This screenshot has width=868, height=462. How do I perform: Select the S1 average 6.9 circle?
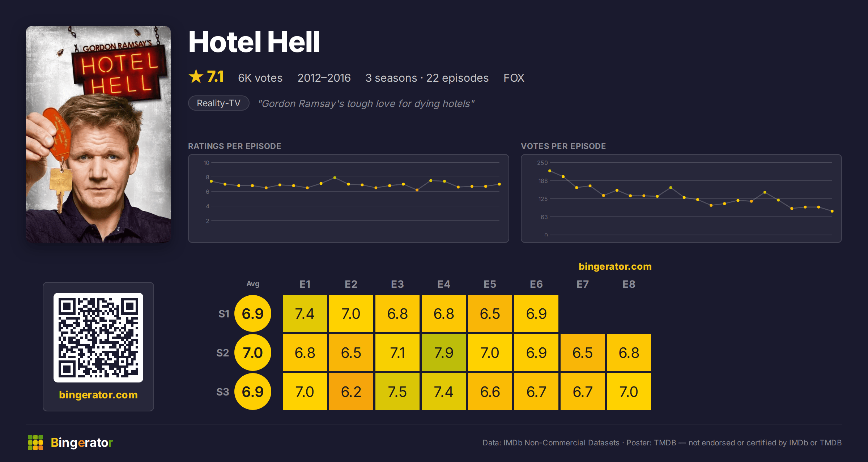coord(253,313)
